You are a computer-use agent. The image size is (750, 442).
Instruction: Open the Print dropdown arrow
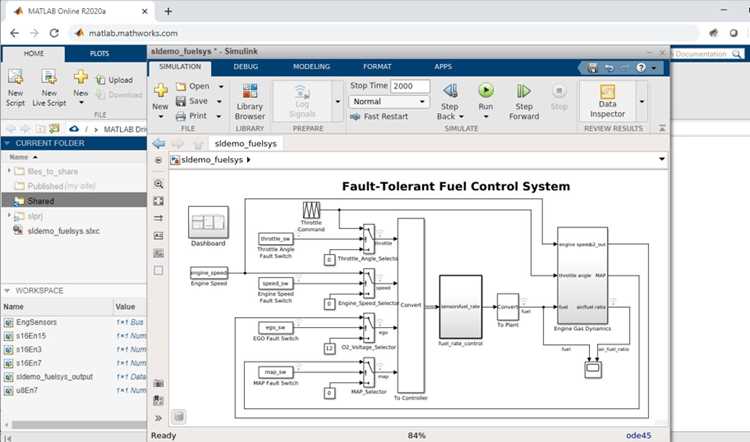(219, 116)
